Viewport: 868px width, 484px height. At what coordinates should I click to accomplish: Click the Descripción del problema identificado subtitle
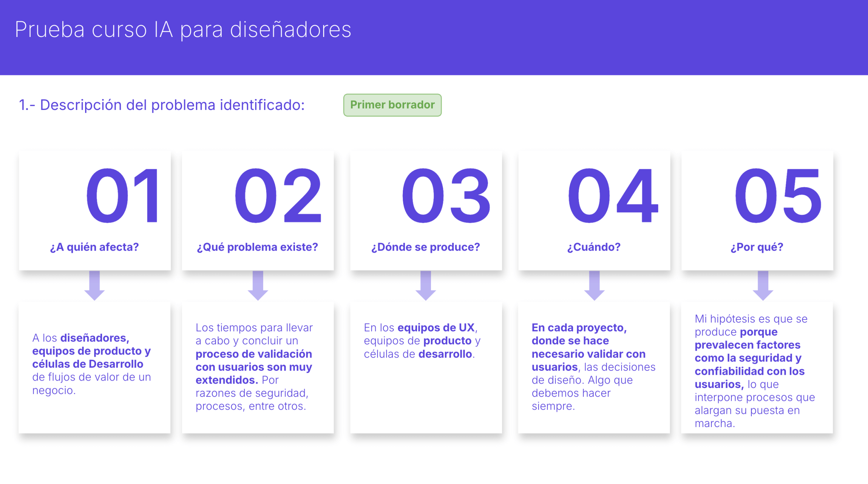pyautogui.click(x=162, y=105)
